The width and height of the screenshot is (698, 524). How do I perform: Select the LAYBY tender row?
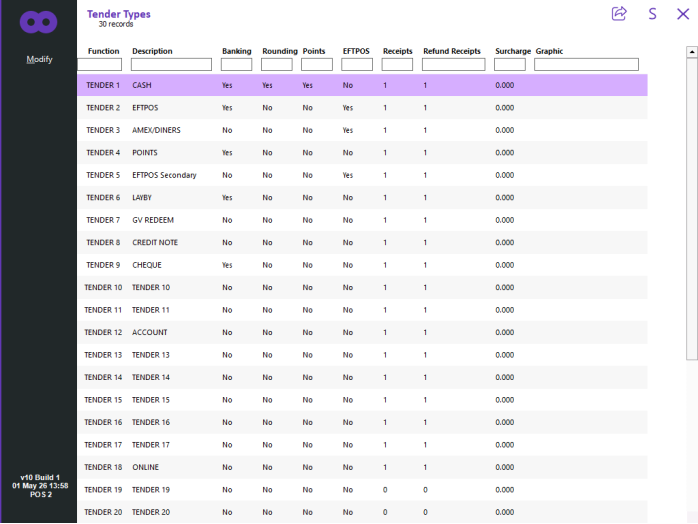point(362,198)
